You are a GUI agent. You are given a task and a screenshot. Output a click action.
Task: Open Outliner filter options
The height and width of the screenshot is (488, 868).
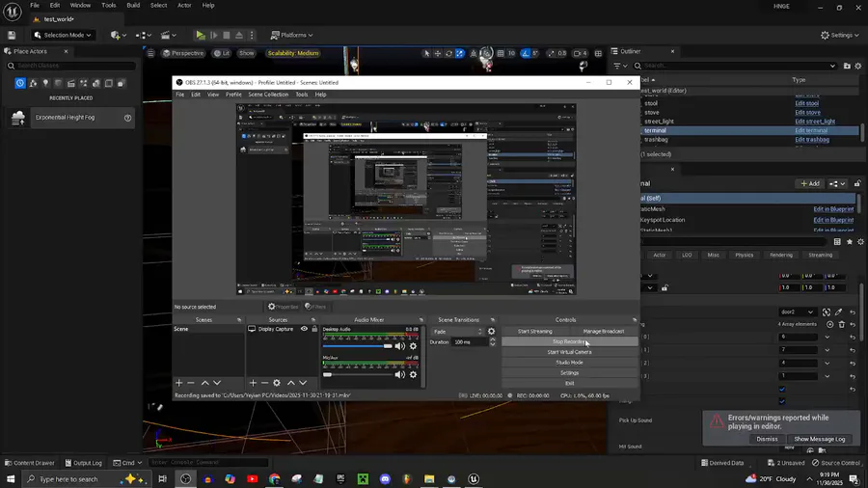coord(620,66)
